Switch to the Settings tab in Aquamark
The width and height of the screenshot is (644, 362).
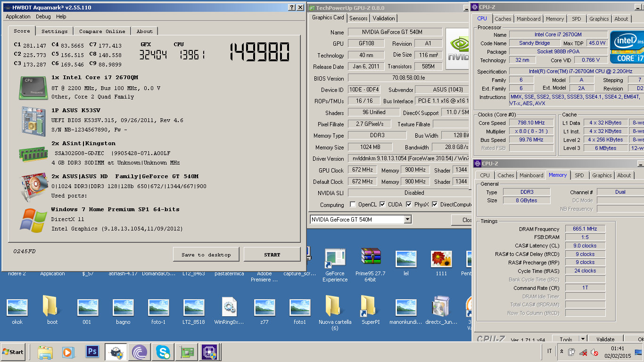click(55, 31)
